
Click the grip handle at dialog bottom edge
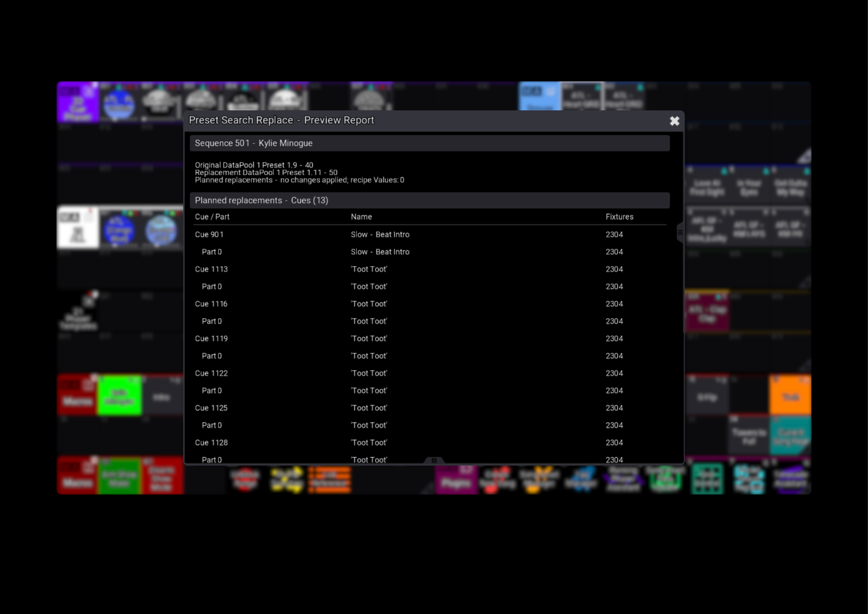pos(434,460)
